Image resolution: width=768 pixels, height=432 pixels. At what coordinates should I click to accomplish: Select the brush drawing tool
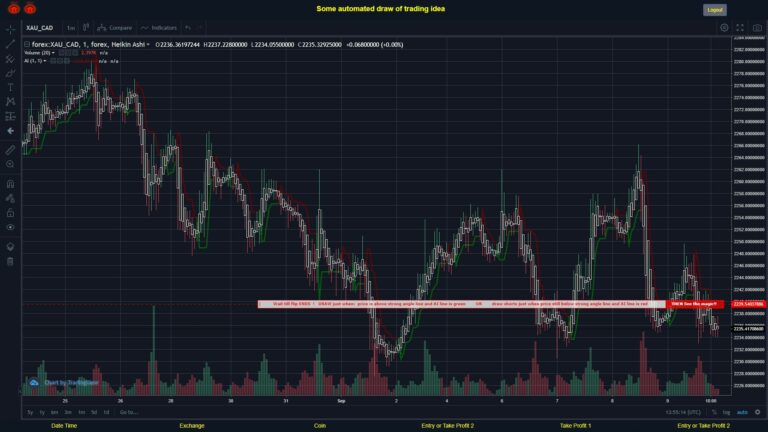point(10,73)
